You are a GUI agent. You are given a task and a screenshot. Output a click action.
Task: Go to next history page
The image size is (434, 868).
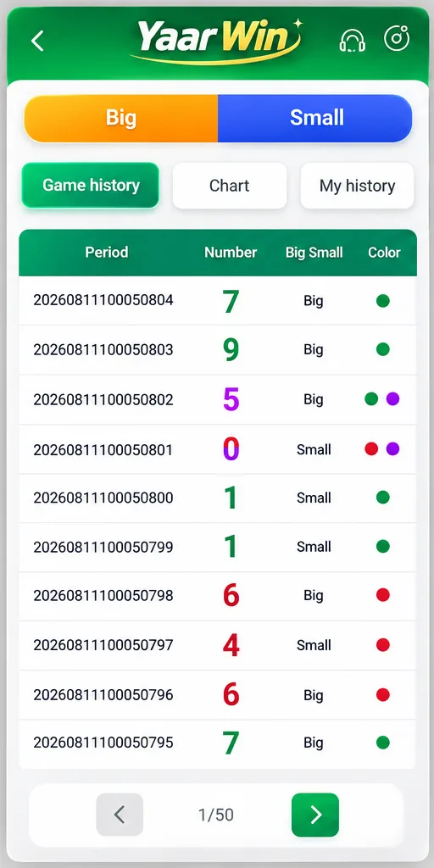click(x=315, y=815)
